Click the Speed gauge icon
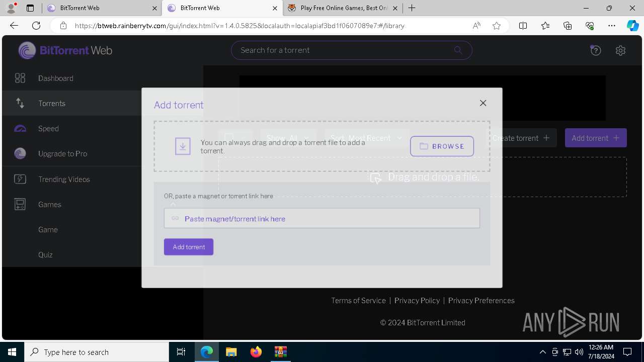This screenshot has width=644, height=362. pos(20,129)
